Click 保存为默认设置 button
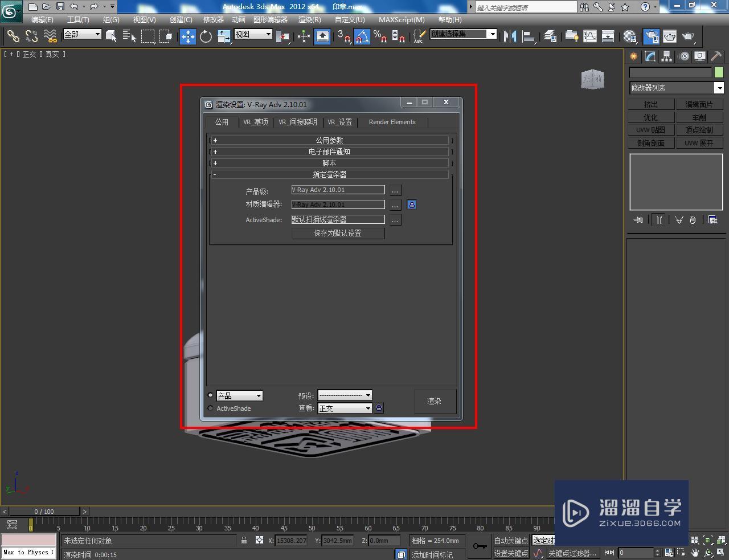Viewport: 729px width, 560px height. pyautogui.click(x=338, y=233)
